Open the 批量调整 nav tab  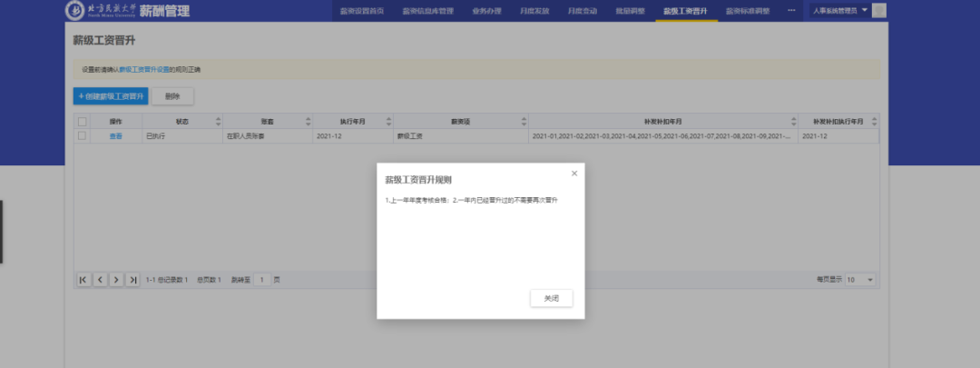click(x=630, y=11)
